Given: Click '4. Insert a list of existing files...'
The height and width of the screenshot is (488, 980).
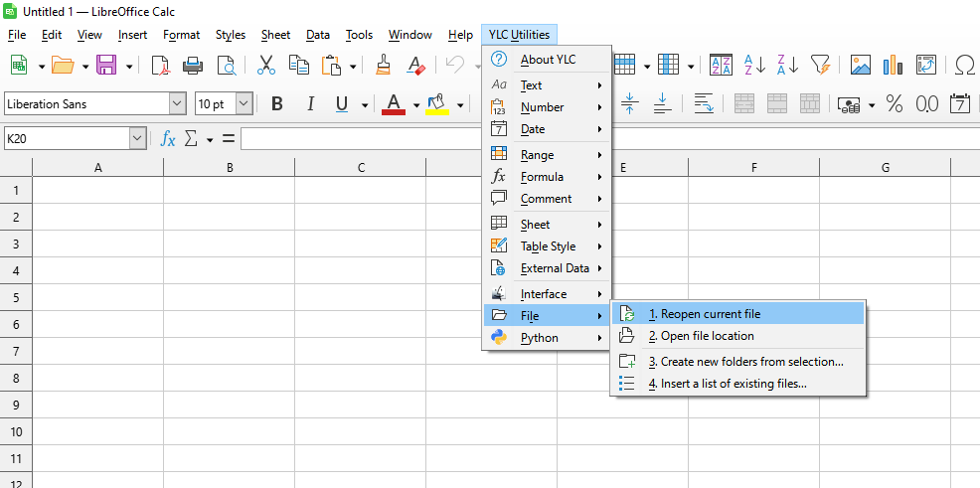Looking at the screenshot, I should (x=727, y=384).
